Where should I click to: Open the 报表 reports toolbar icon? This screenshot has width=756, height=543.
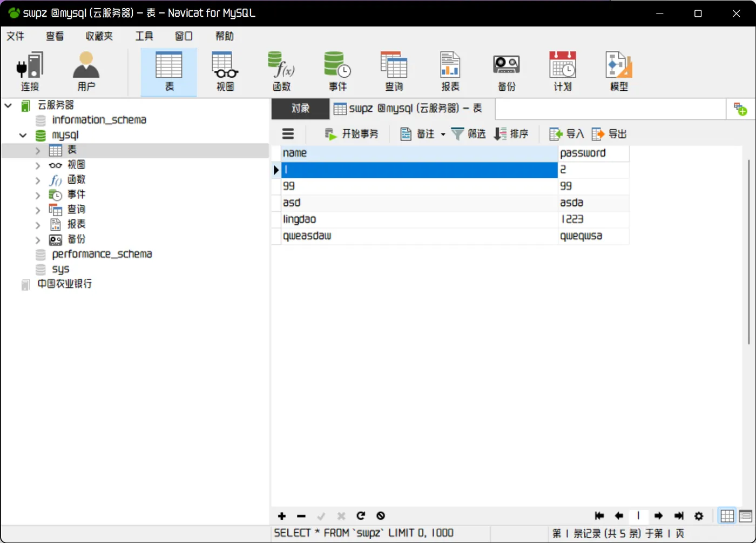click(450, 72)
